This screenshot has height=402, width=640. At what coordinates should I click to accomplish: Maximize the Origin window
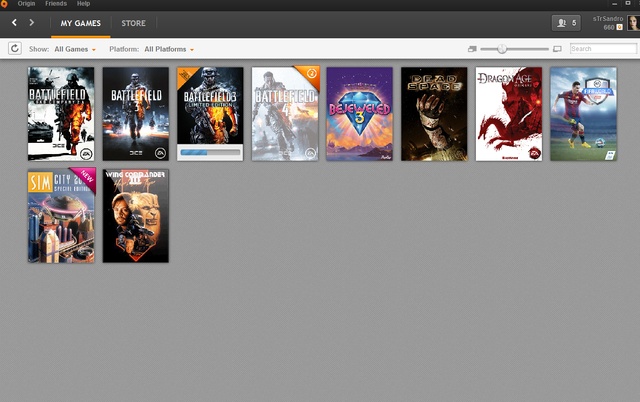click(628, 3)
